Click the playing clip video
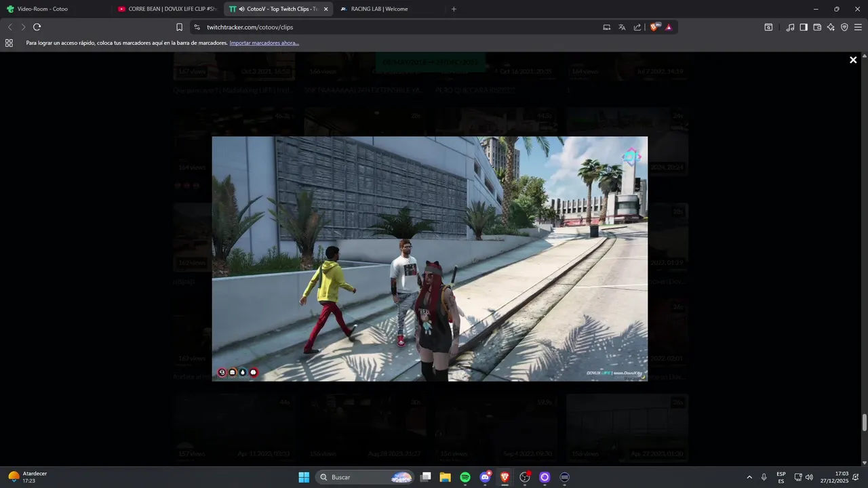This screenshot has height=488, width=868. tap(430, 259)
